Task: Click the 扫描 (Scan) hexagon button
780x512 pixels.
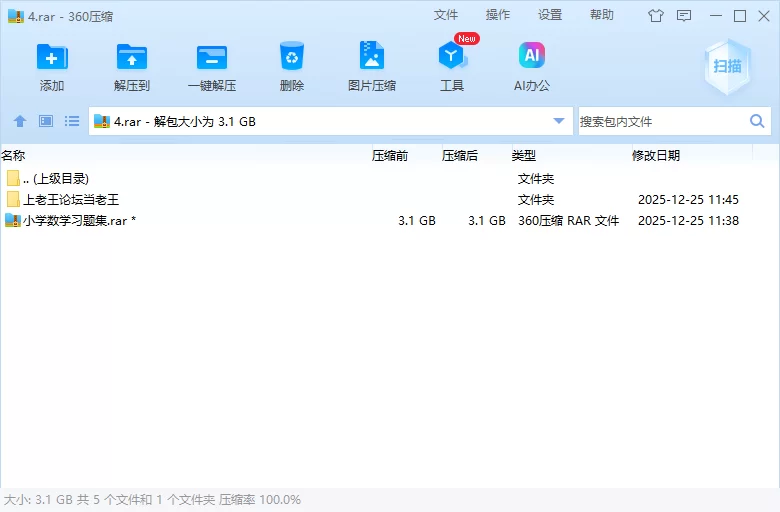Action: [x=727, y=66]
